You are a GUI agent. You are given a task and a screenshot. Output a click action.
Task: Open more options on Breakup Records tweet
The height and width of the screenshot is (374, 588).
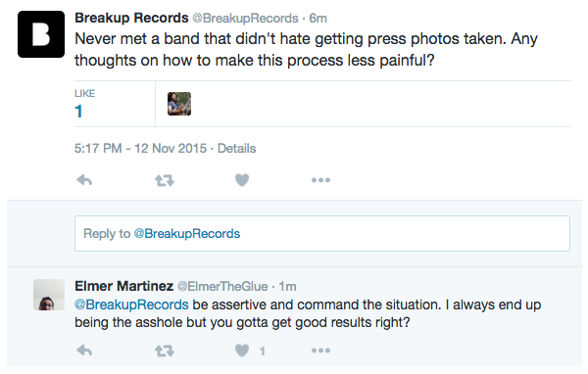tap(320, 180)
